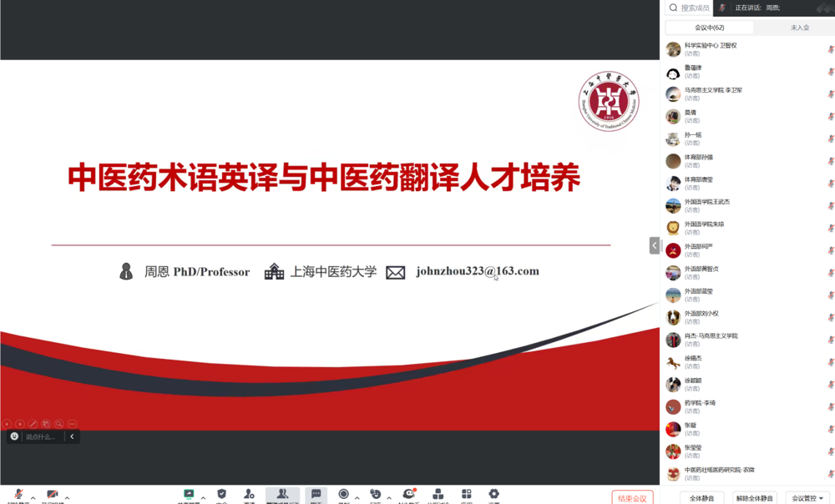Viewport: 835px width, 504px height.
Task: Click the 结束会议 button
Action: (632, 498)
